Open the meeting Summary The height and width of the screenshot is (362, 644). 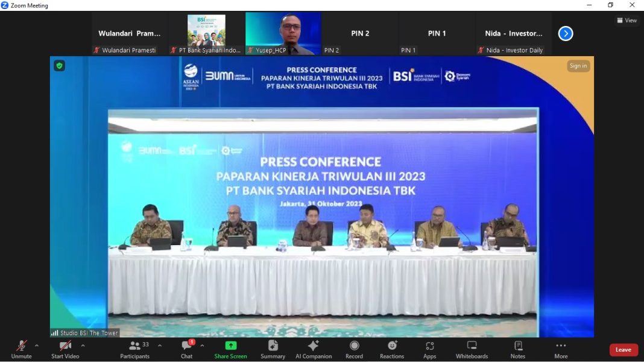click(273, 350)
